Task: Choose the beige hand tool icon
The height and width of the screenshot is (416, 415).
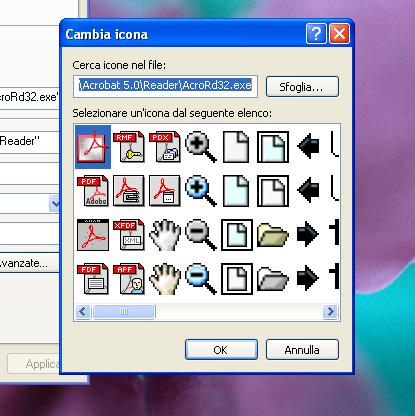Action: (165, 279)
